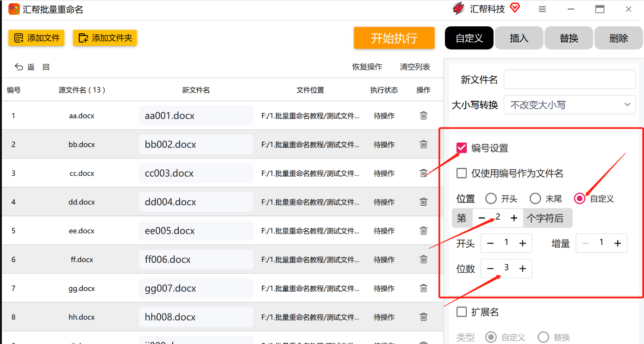Image resolution: width=644 pixels, height=344 pixels.
Task: Remove the dd.docx row using trash icon
Action: 423,202
